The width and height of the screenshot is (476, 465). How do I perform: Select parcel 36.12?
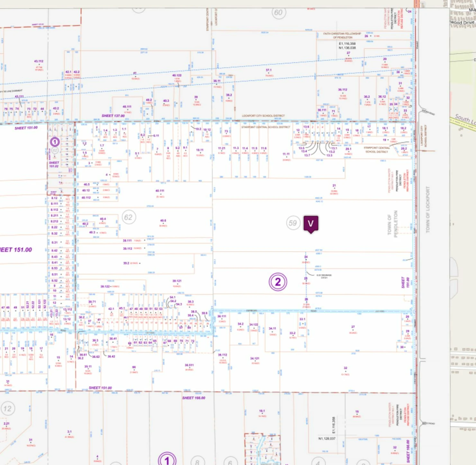[x=382, y=96]
